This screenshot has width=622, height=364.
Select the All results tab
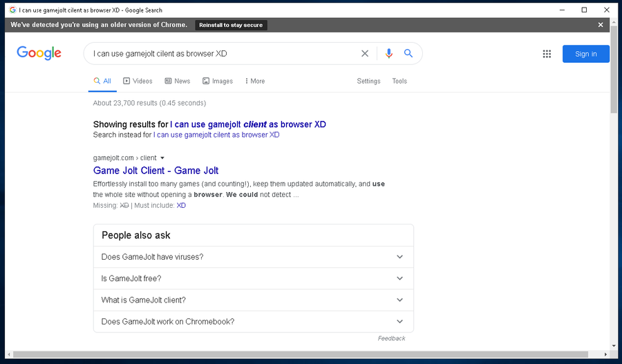pyautogui.click(x=102, y=81)
